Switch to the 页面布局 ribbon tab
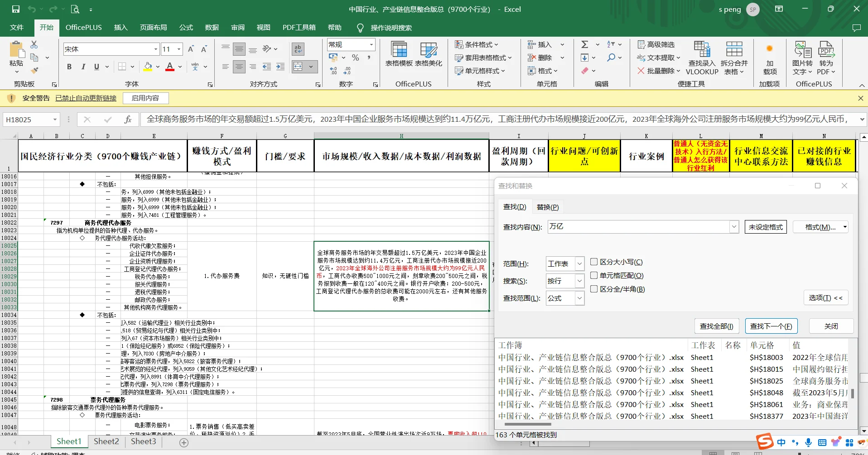868x455 pixels. 154,28
